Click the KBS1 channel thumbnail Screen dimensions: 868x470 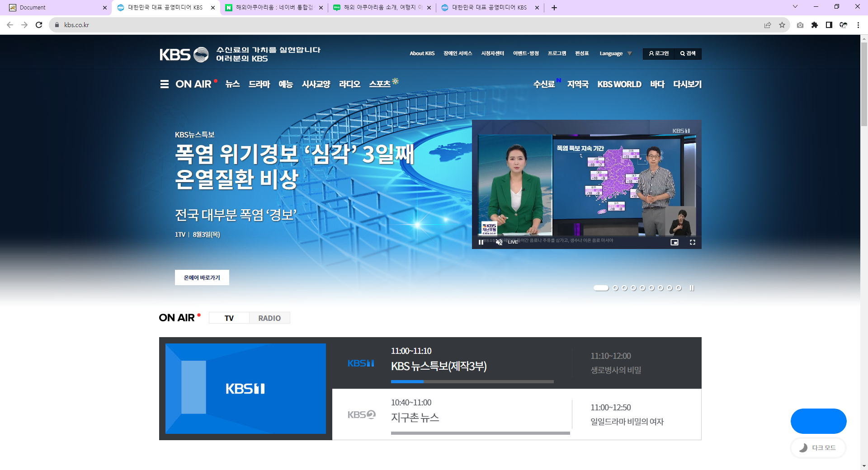(245, 389)
